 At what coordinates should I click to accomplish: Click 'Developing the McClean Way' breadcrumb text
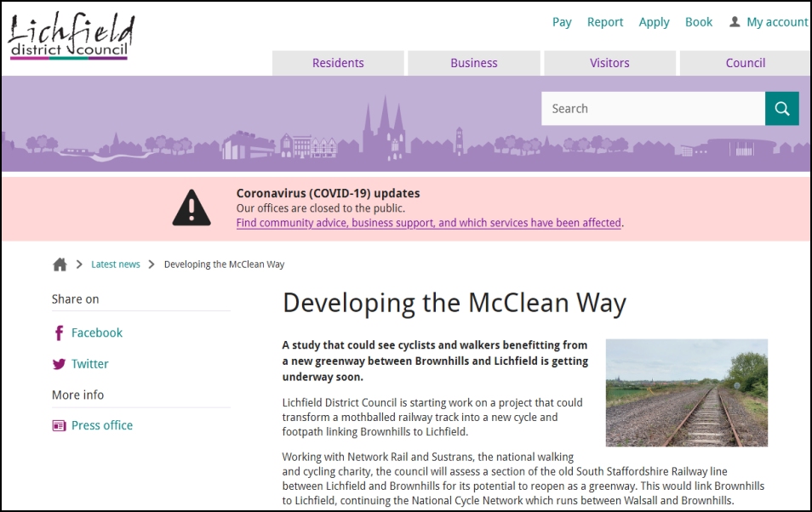click(224, 265)
